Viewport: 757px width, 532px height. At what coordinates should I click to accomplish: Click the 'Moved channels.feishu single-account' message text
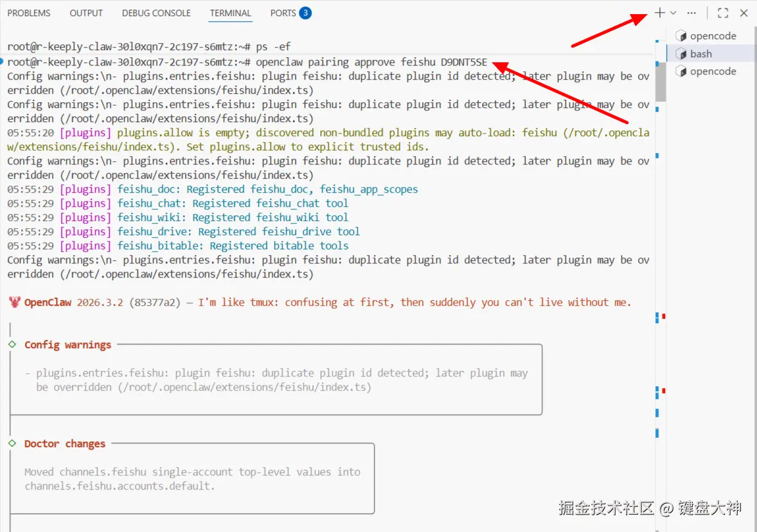pos(192,472)
